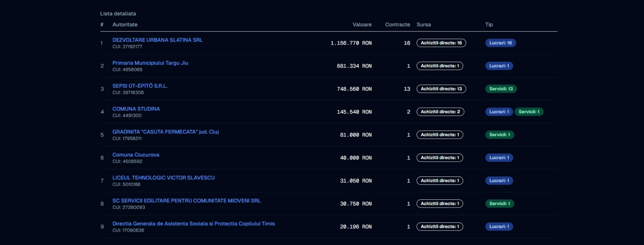Click the Tip column header

pyautogui.click(x=489, y=25)
